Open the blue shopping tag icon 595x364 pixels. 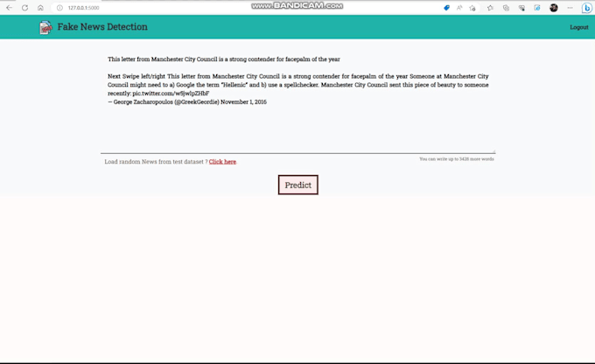pos(446,8)
